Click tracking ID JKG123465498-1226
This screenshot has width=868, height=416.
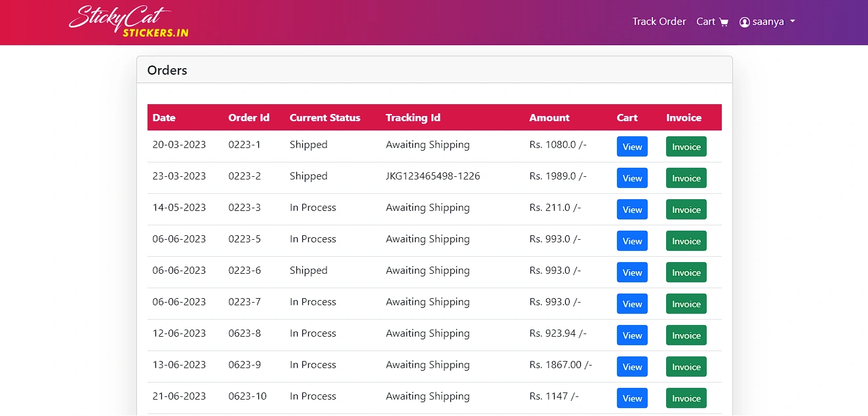pos(433,176)
